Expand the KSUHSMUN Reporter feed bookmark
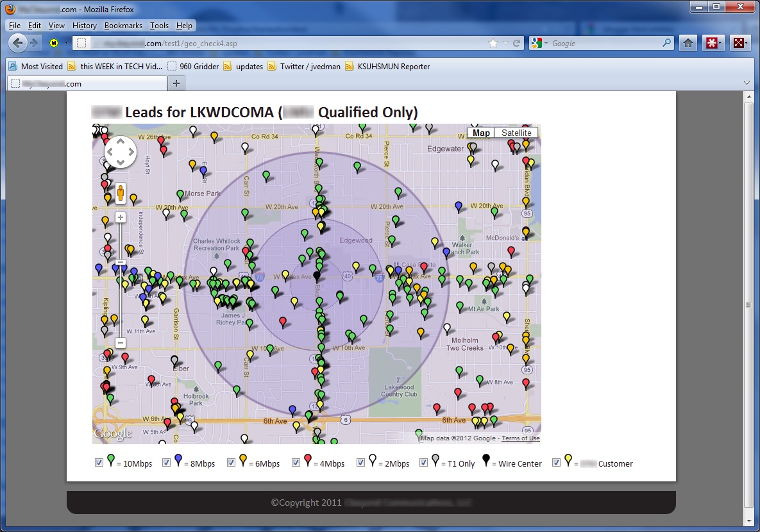760x532 pixels. (x=387, y=67)
